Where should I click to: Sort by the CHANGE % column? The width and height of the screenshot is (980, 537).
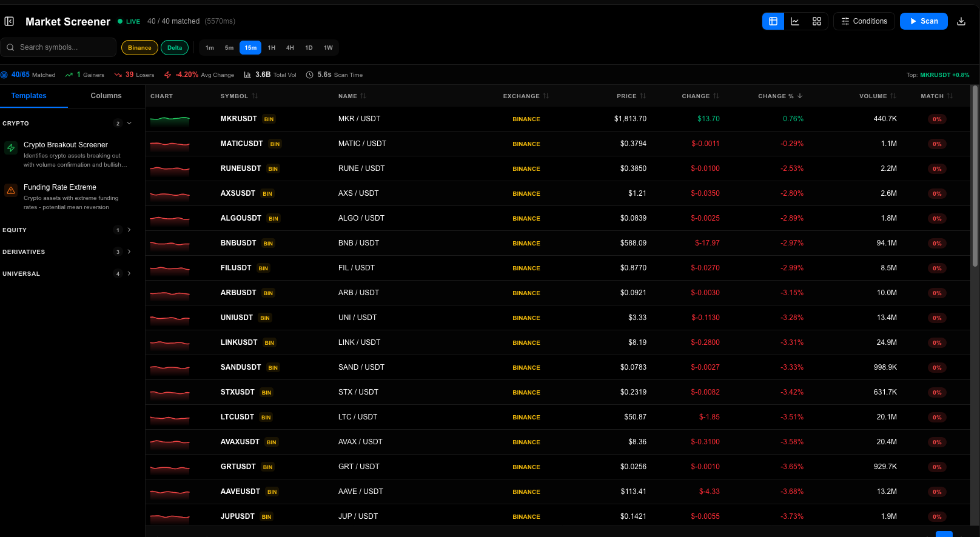780,96
